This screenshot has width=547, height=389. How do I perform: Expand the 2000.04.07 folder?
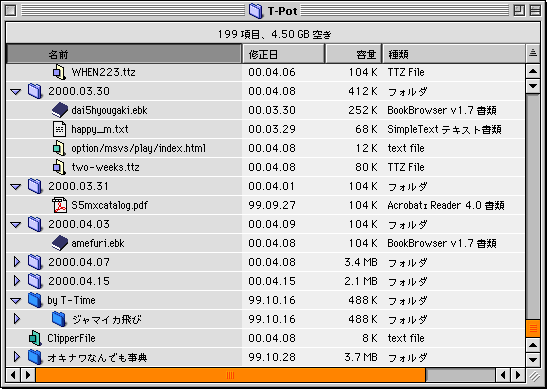(x=16, y=262)
